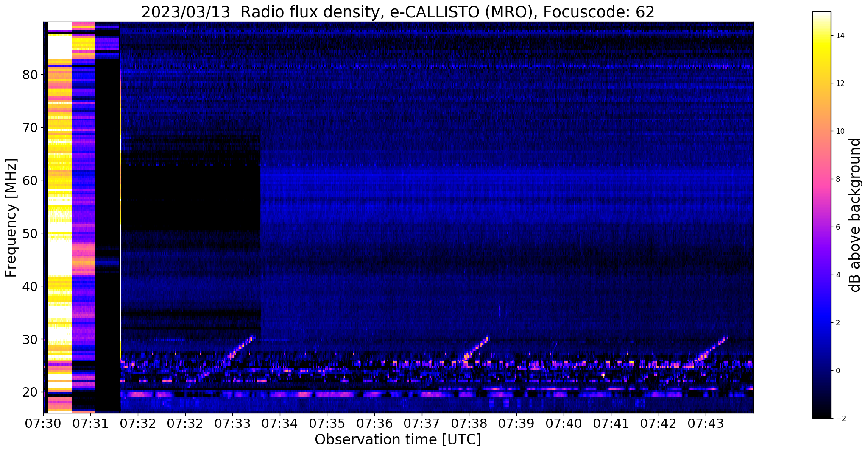Click the "Observation time [UTC]" x-axis label
Image resolution: width=868 pixels, height=452 pixels.
(398, 439)
